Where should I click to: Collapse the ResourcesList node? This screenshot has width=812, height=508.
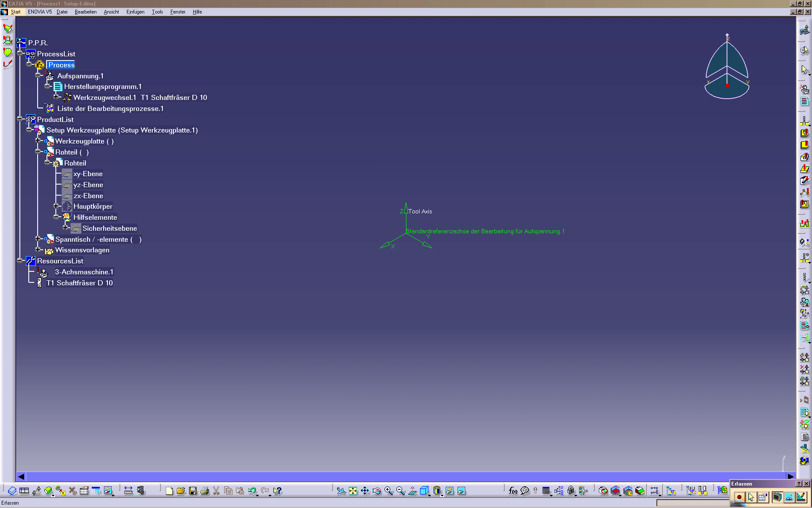[20, 260]
